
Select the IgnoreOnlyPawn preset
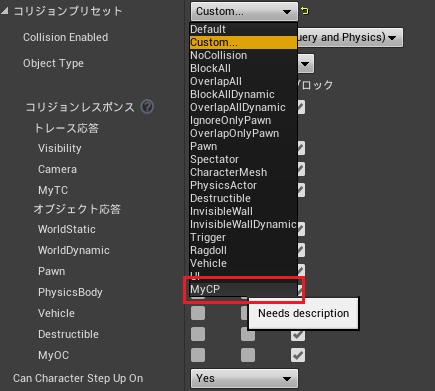tap(243, 120)
